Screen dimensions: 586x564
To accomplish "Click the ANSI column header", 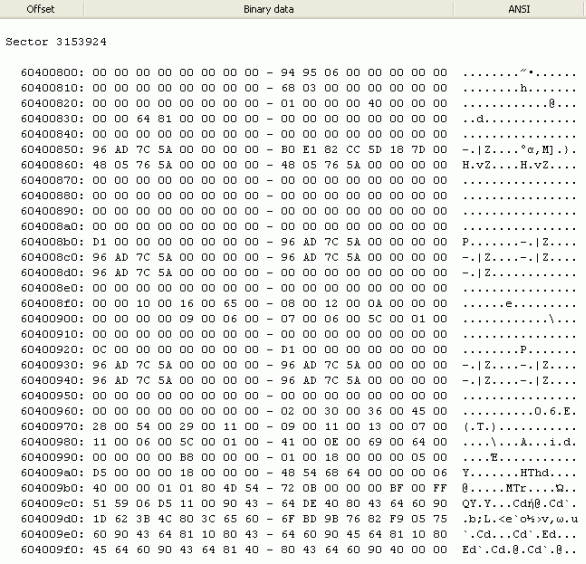I will pos(519,9).
